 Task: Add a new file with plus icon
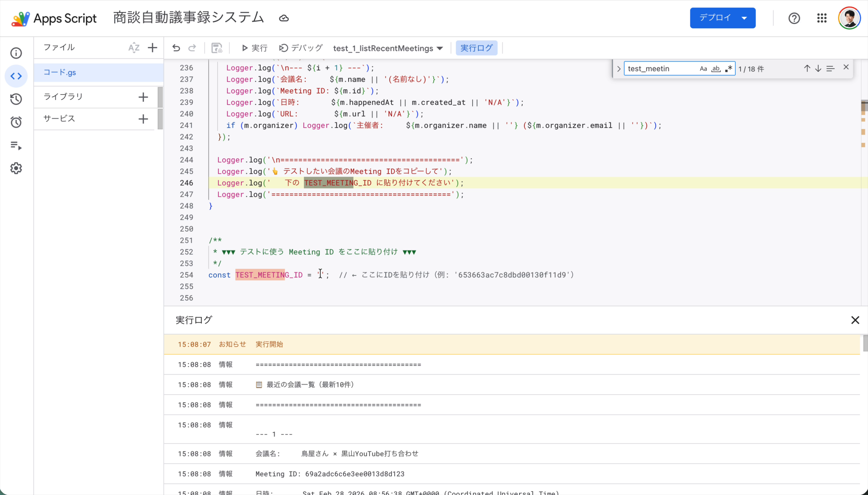[x=152, y=47]
